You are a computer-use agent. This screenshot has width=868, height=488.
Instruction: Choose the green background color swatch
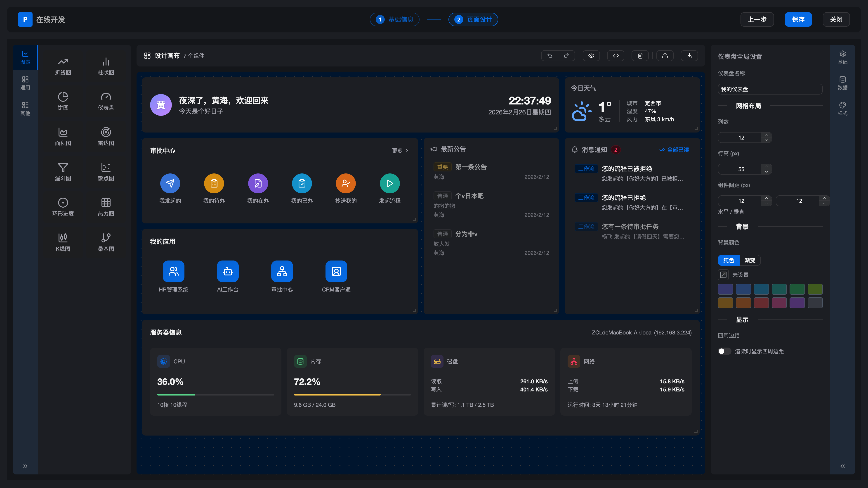(x=797, y=289)
